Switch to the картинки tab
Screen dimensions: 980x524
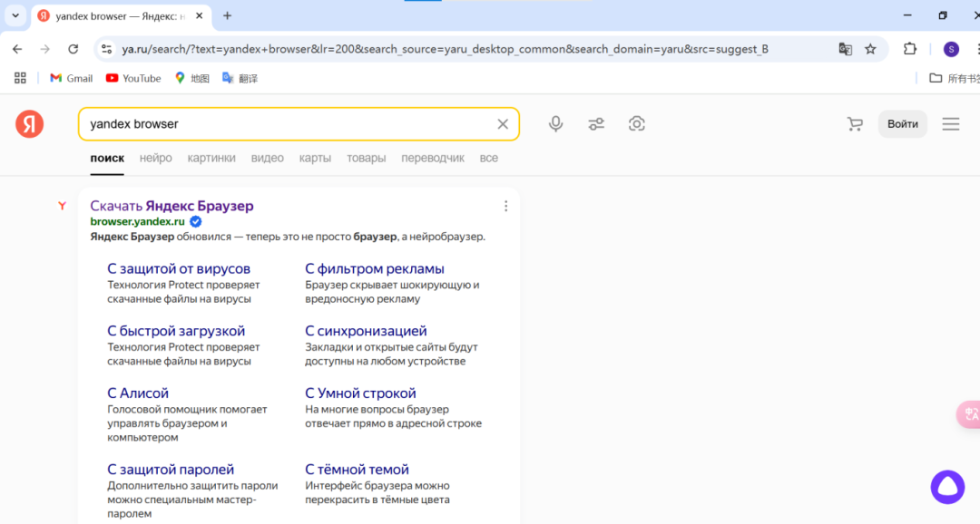211,158
